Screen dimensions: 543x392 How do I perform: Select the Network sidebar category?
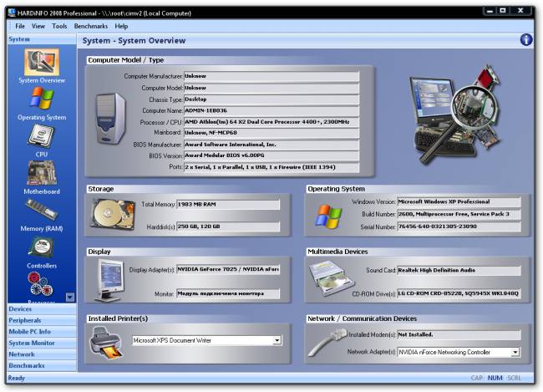22,354
